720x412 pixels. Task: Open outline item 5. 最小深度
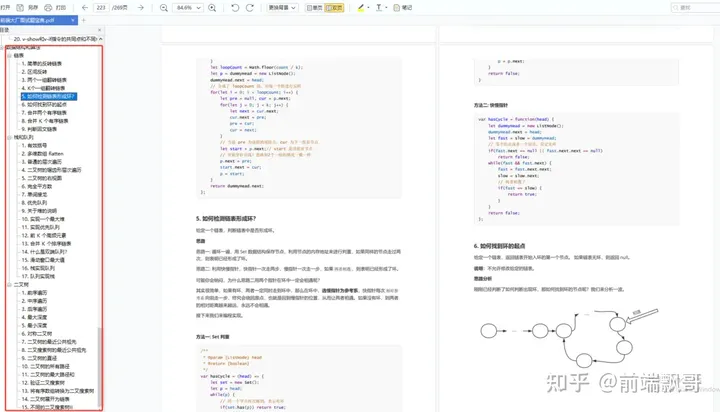tap(34, 326)
